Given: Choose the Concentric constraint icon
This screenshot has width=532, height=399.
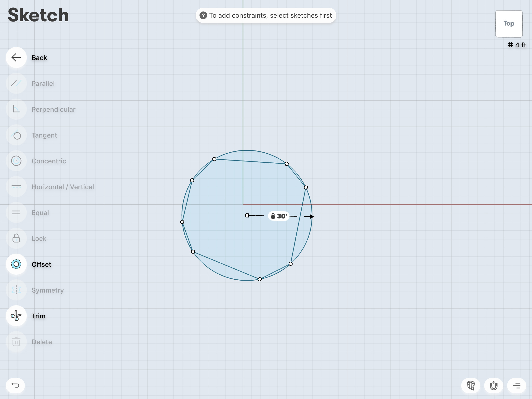Looking at the screenshot, I should click(x=16, y=161).
